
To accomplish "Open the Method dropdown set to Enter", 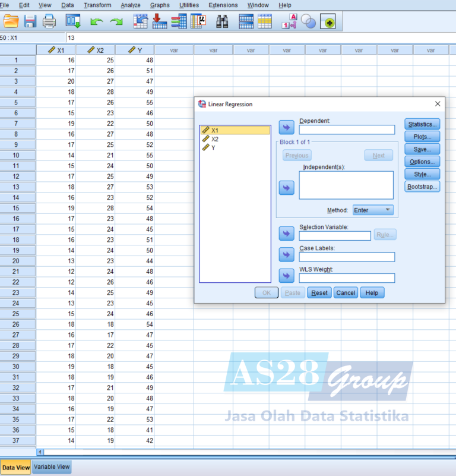I will tap(372, 210).
